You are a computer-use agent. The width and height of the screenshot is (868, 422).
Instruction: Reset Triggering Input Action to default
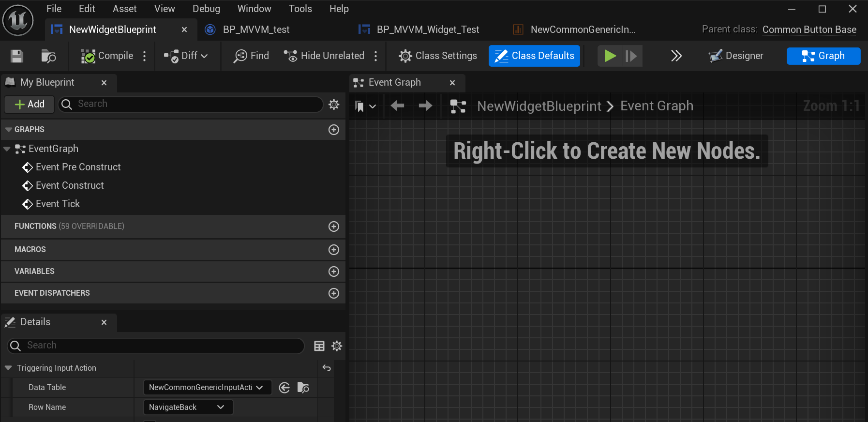(x=327, y=368)
